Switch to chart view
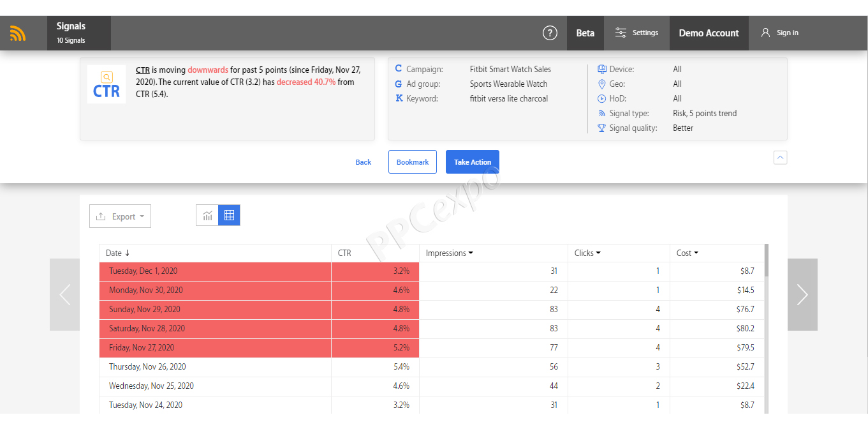Screen dimensions: 868x429 click(x=207, y=216)
